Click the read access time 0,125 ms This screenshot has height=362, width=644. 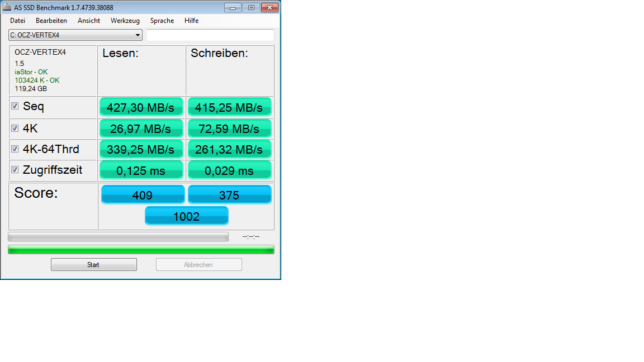click(141, 170)
